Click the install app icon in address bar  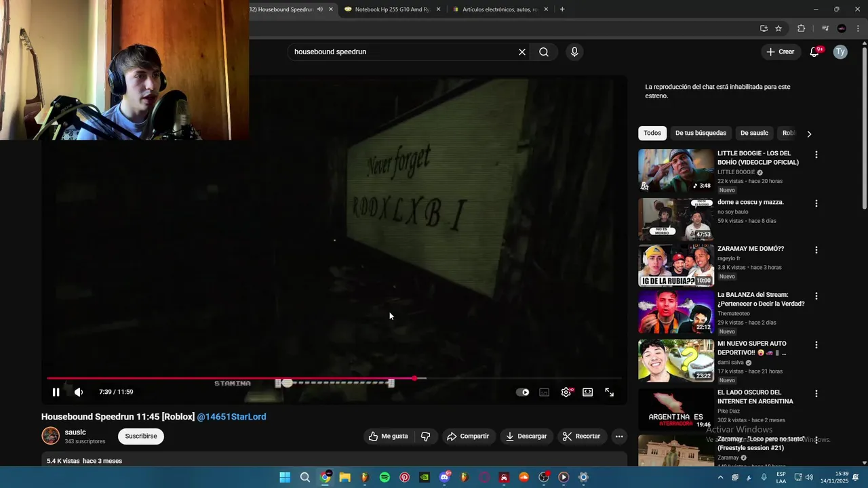pos(764,28)
